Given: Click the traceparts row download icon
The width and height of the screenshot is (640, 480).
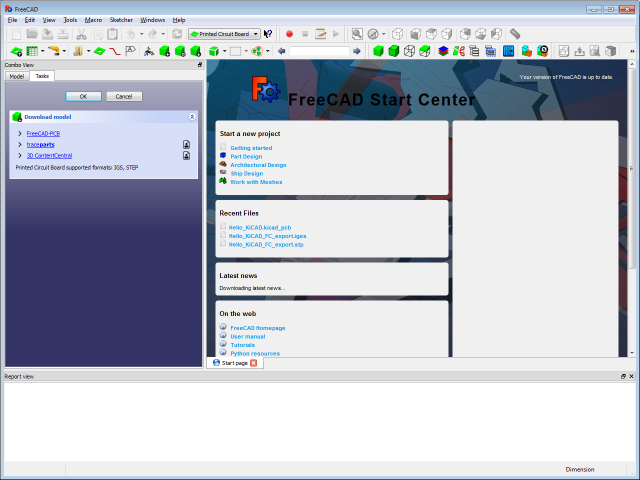Looking at the screenshot, I should click(x=187, y=144).
